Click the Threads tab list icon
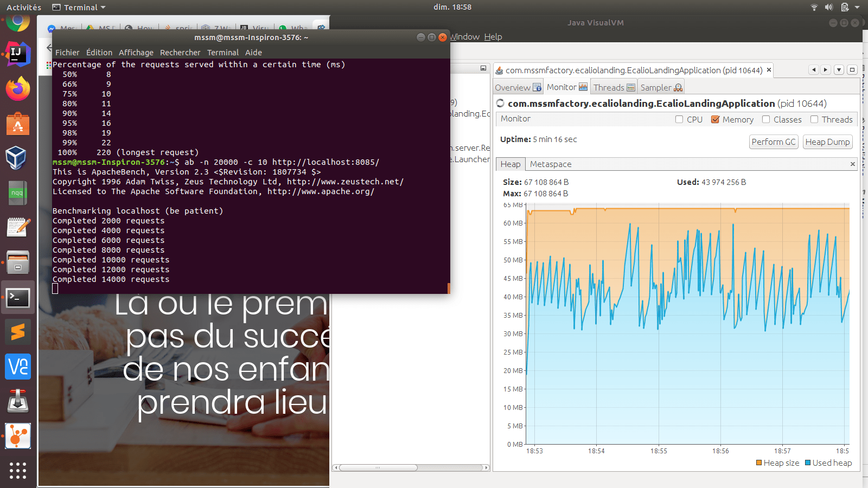Image resolution: width=868 pixels, height=488 pixels. pyautogui.click(x=630, y=87)
